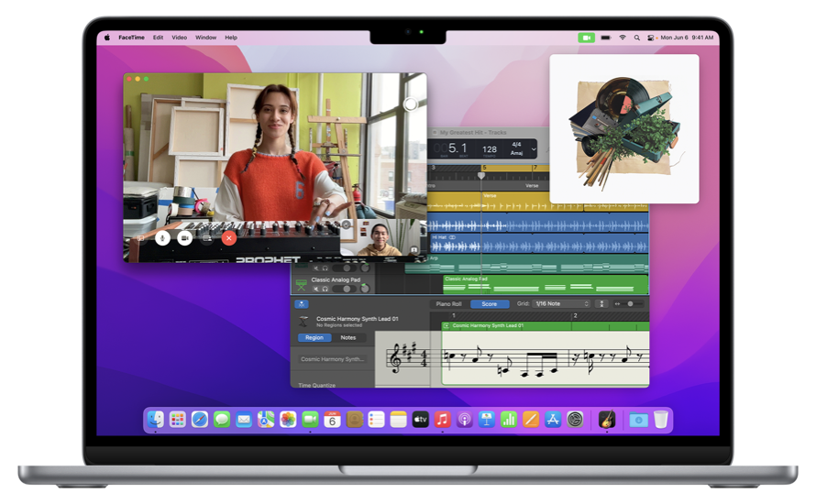Open Messages from the Dock
Viewport: 816px width, 504px height.
pos(222,419)
